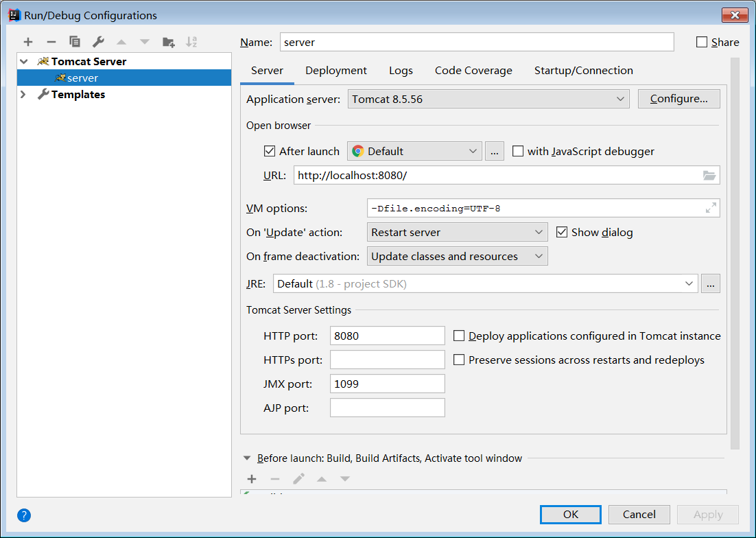756x538 pixels.
Task: Add a Before launch task
Action: (252, 479)
